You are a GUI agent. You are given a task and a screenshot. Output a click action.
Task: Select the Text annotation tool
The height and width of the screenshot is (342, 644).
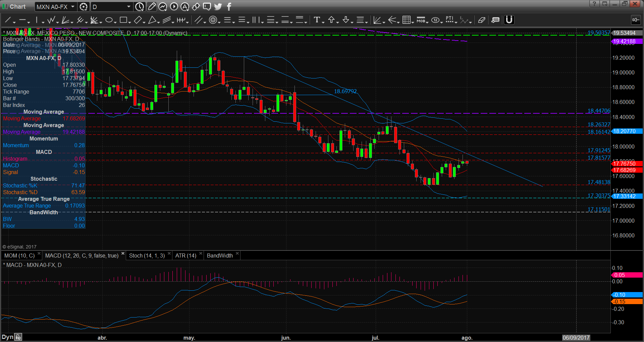pyautogui.click(x=317, y=20)
